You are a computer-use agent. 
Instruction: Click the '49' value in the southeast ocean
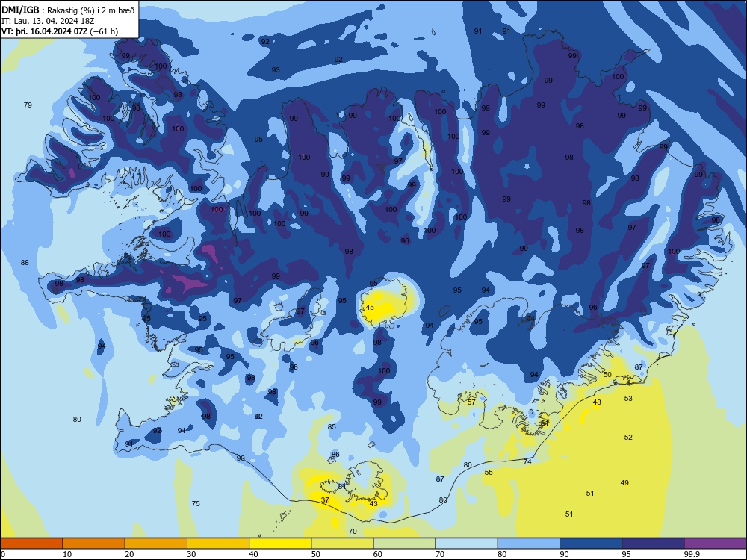coord(624,483)
